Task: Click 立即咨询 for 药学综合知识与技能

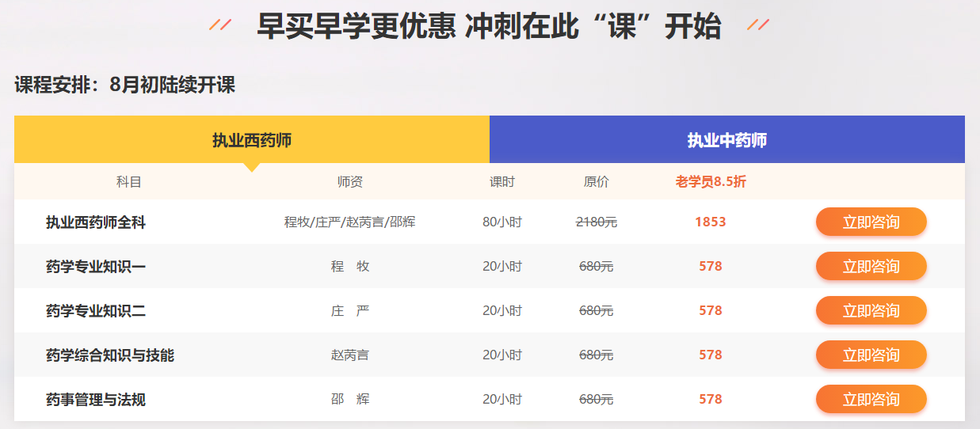Action: [x=871, y=355]
